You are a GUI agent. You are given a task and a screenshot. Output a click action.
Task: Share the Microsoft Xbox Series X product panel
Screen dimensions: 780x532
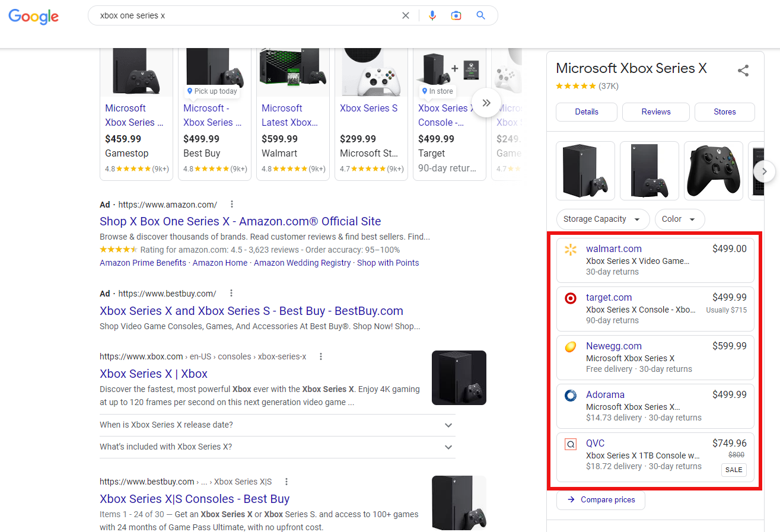click(743, 70)
